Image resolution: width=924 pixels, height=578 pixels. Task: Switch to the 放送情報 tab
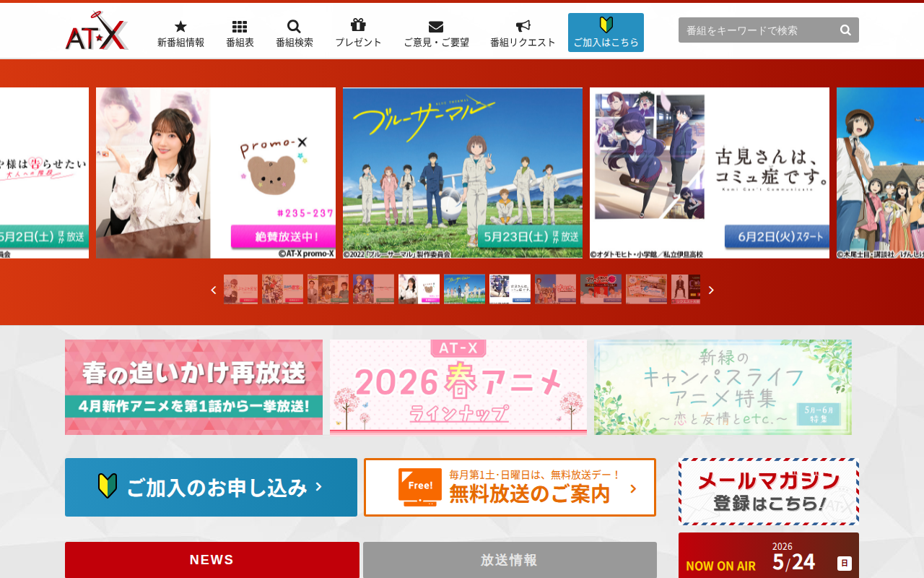(510, 560)
